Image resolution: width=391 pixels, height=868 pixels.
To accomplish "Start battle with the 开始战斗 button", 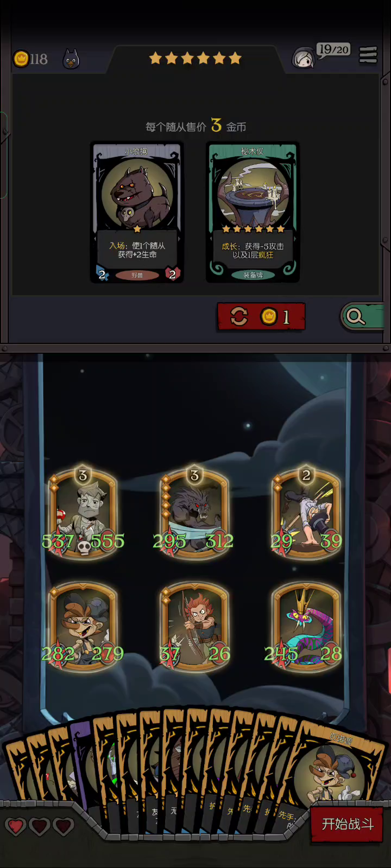I will click(348, 824).
